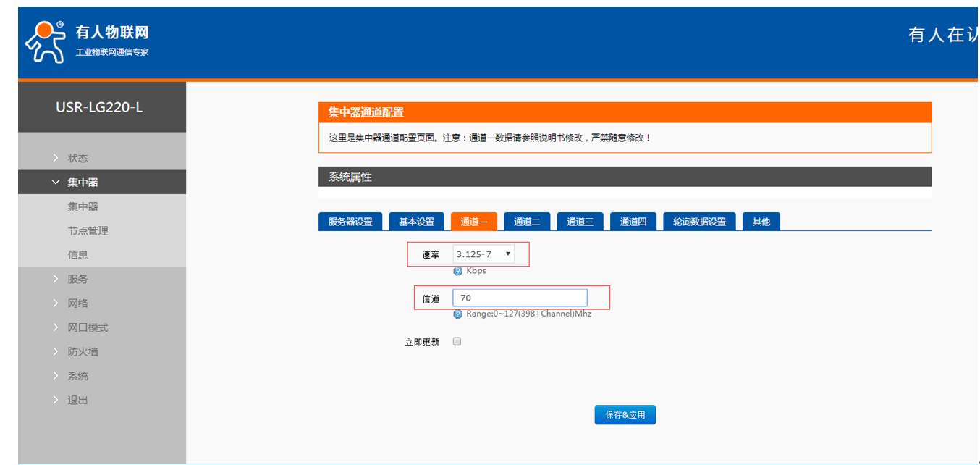Open 节点管理 in the sidebar
Screen dimensions: 980x465
coord(88,231)
